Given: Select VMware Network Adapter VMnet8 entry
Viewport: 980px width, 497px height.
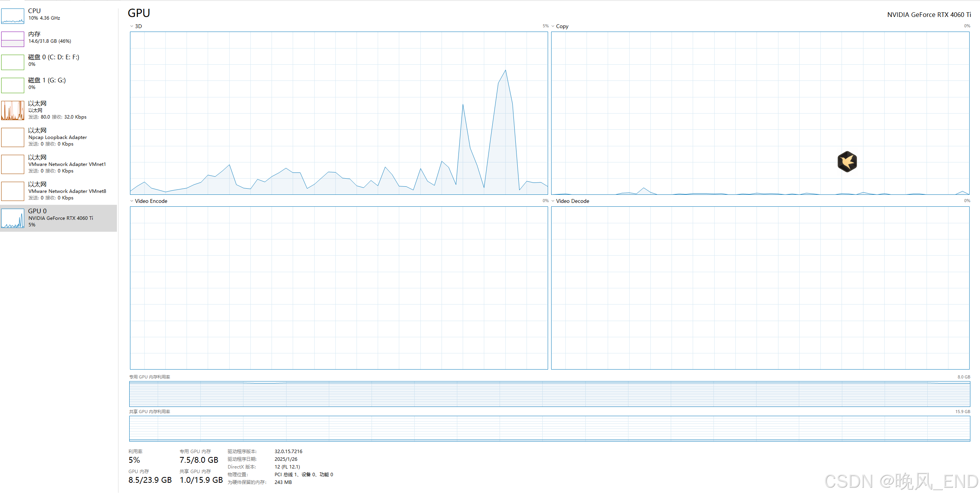Looking at the screenshot, I should click(x=67, y=191).
